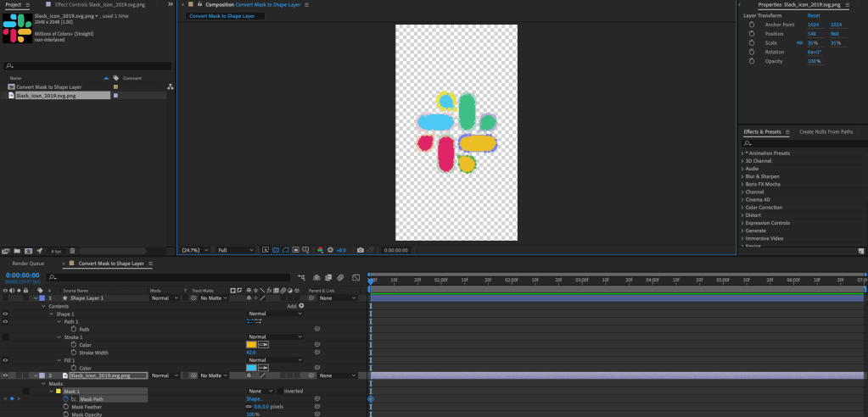Click Reset in Layer Transform
Screen dimensions: 868x417
point(813,15)
